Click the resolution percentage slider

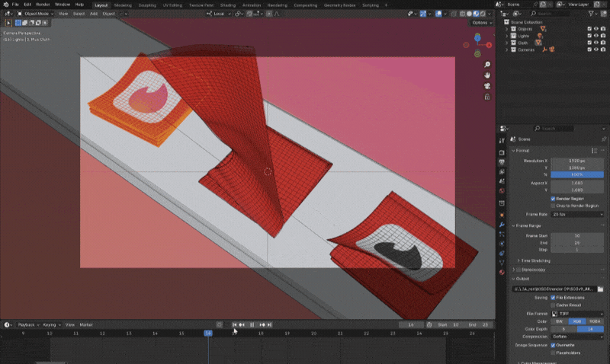pos(576,174)
